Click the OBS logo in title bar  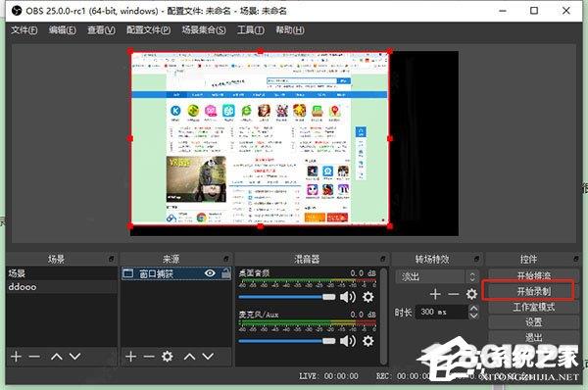click(x=17, y=11)
